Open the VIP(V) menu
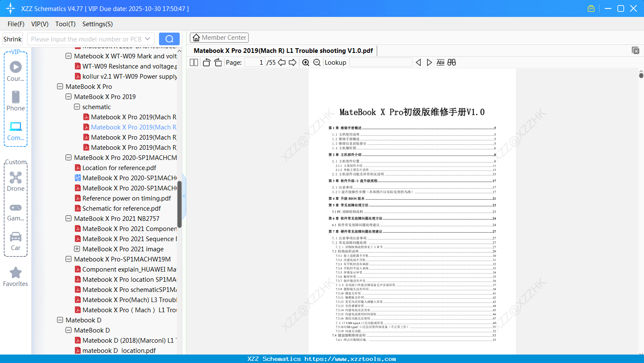 click(40, 24)
